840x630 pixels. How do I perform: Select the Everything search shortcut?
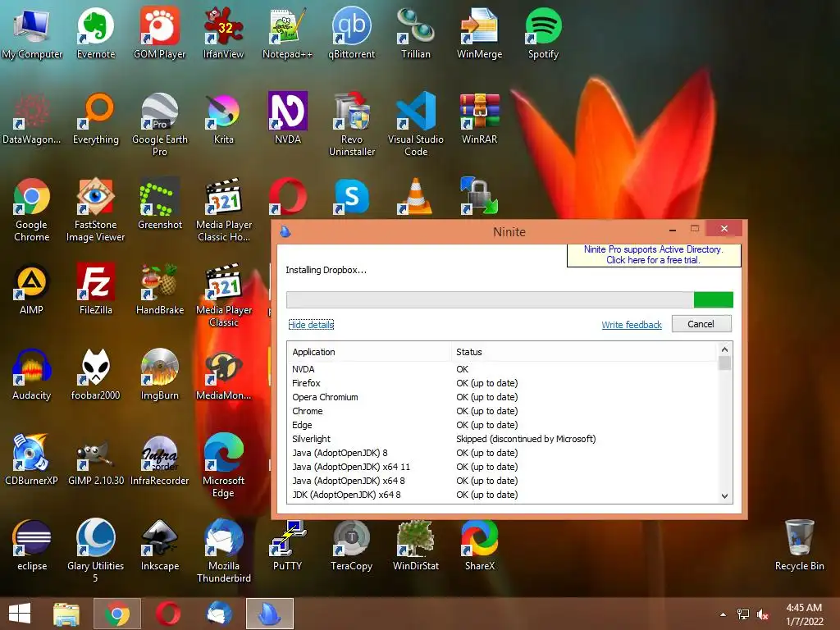tap(95, 119)
